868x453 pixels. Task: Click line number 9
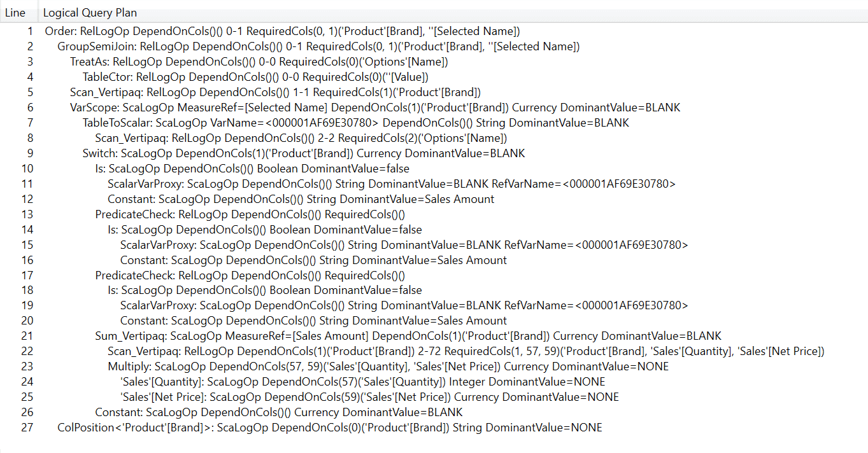29,153
